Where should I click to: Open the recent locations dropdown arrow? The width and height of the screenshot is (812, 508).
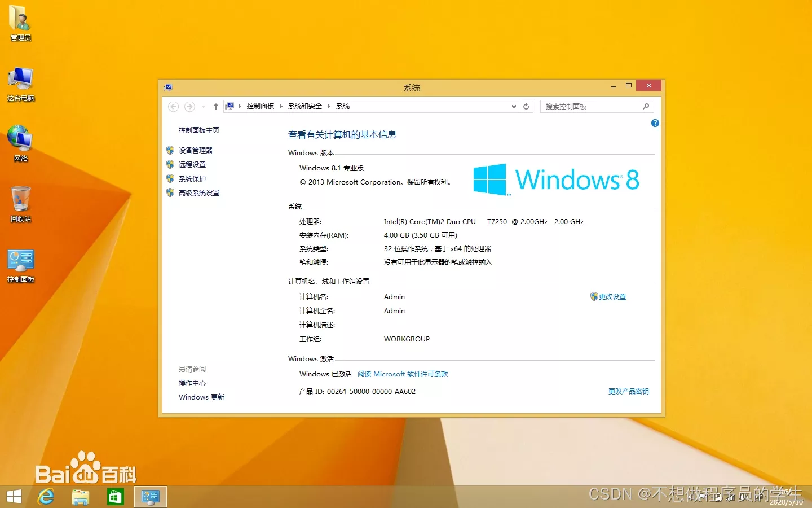(x=203, y=106)
